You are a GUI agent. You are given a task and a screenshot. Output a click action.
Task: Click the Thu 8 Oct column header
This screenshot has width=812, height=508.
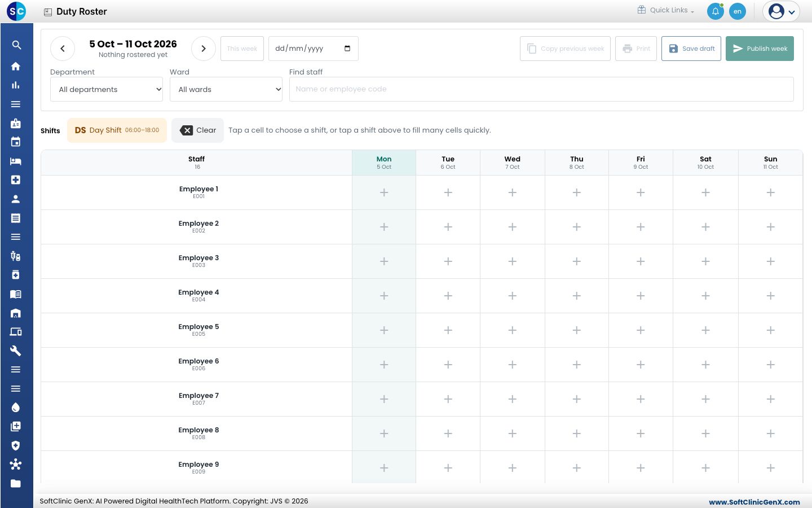(577, 163)
